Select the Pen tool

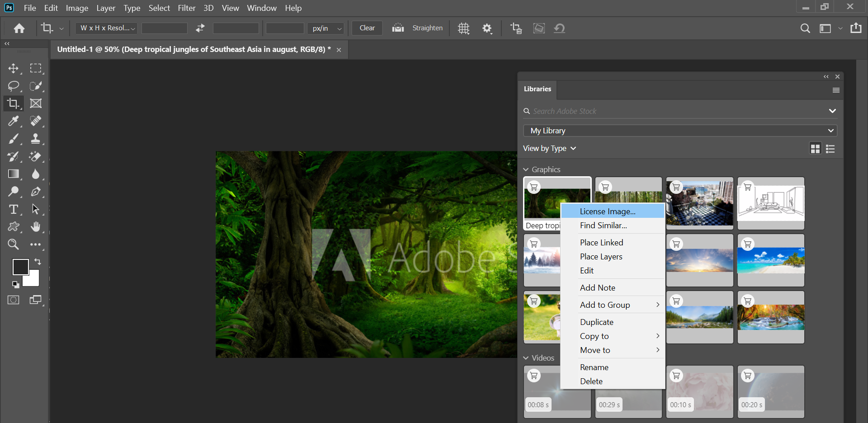pos(36,192)
